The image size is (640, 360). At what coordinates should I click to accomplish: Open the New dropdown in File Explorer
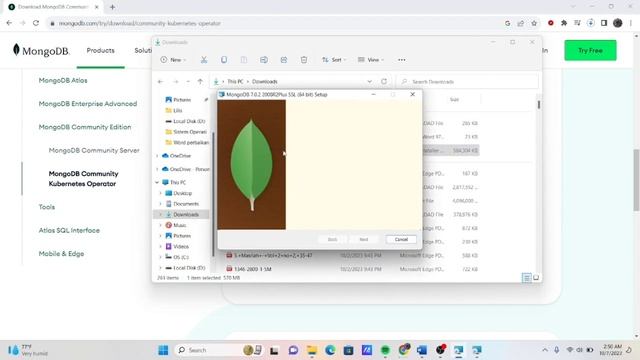(x=173, y=60)
